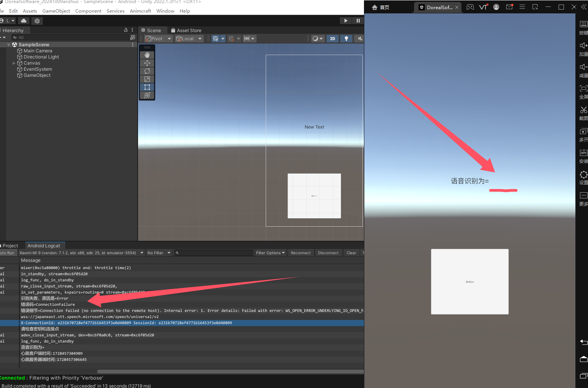Toggle Scene audio mute button
The image size is (588, 388).
[x=360, y=39]
